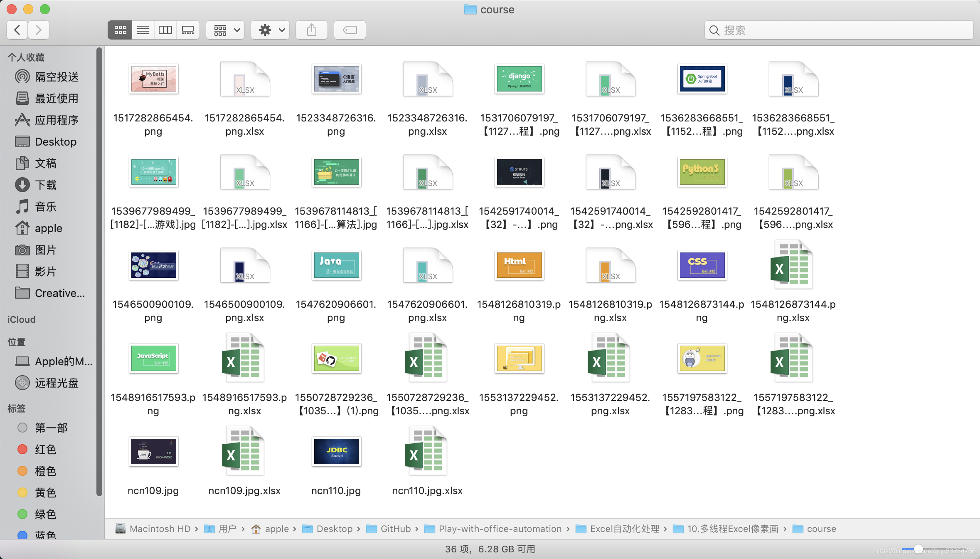Image resolution: width=980 pixels, height=559 pixels.
Task: Go to 用户 folder in path bar
Action: (x=221, y=529)
